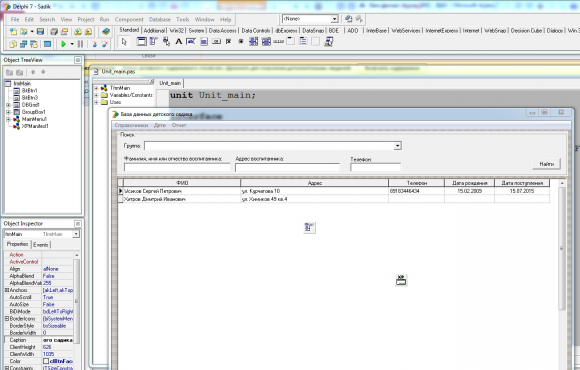Image resolution: width=580 pixels, height=370 pixels.
Task: Click the Color property clBtnFace swatch
Action: [46, 361]
